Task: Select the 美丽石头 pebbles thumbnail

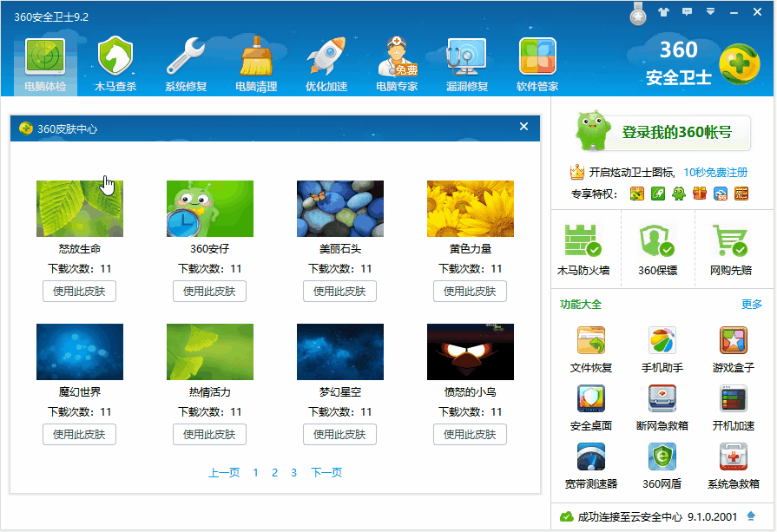Action: pyautogui.click(x=340, y=208)
